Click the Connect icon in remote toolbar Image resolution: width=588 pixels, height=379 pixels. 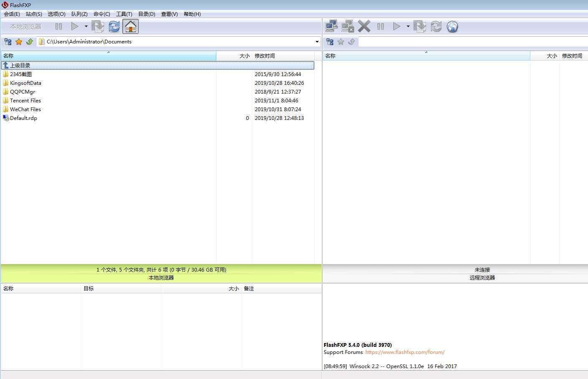[332, 26]
